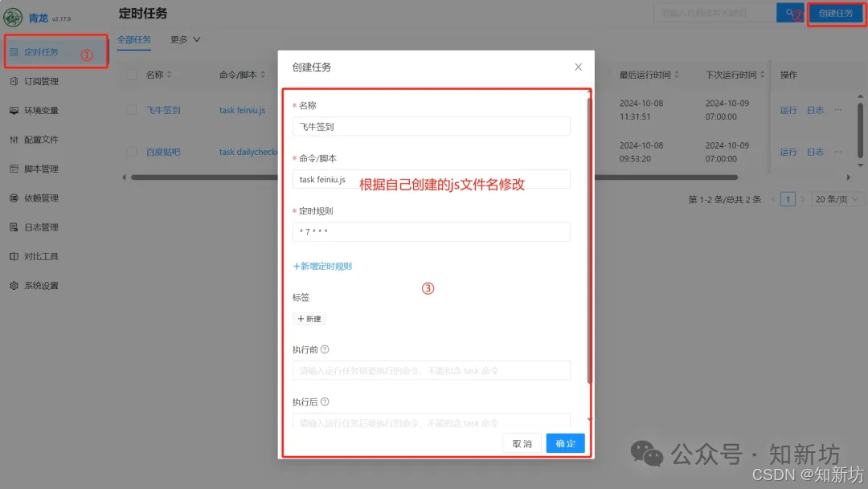The image size is (868, 489).
Task: Sort by the 下次运行时间 column arrows
Action: (x=762, y=75)
